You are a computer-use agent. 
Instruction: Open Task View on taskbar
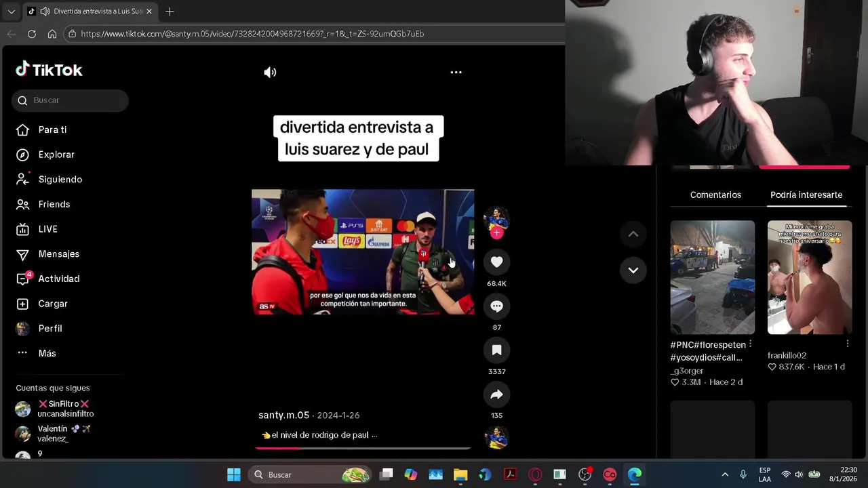[386, 474]
